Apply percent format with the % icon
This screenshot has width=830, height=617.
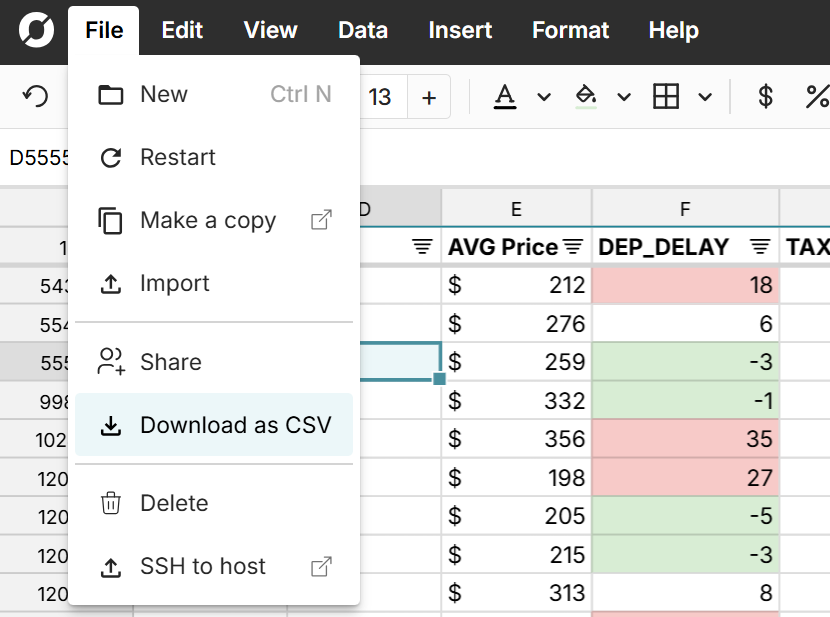816,96
